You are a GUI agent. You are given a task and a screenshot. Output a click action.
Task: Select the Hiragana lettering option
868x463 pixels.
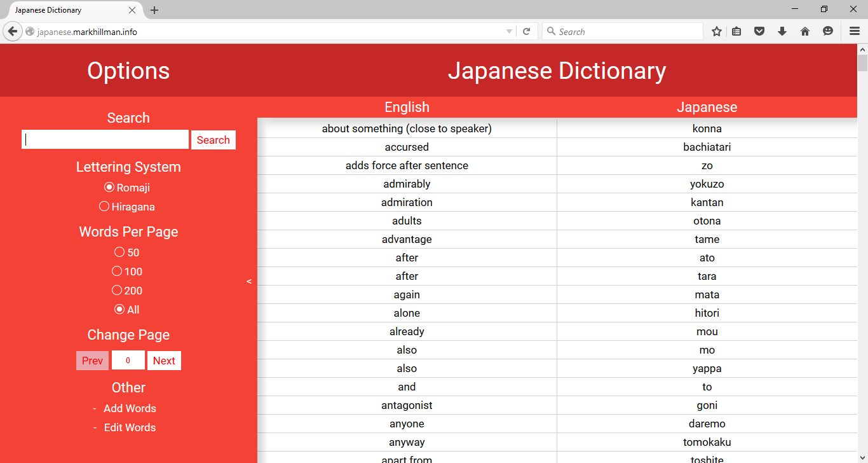(104, 207)
